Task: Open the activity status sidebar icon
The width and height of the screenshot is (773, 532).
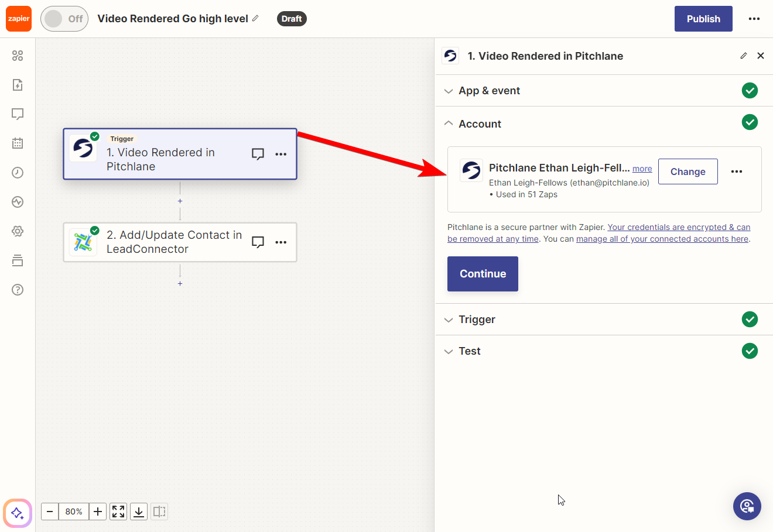Action: tap(18, 202)
